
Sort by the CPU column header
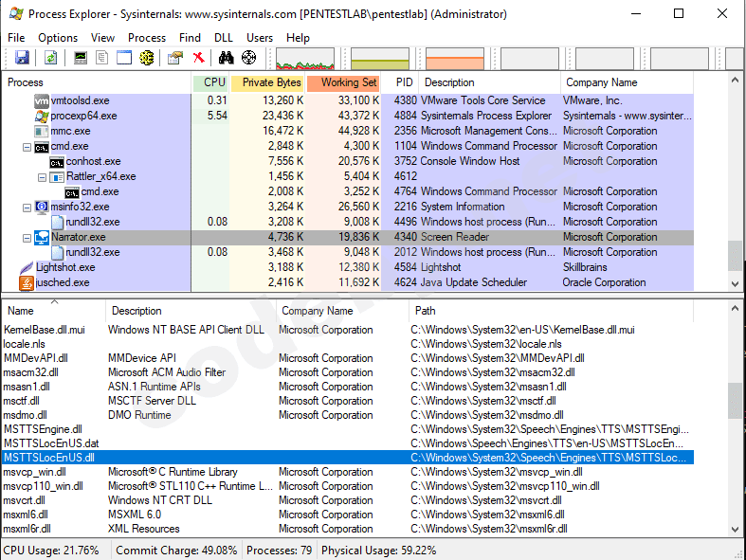[210, 82]
